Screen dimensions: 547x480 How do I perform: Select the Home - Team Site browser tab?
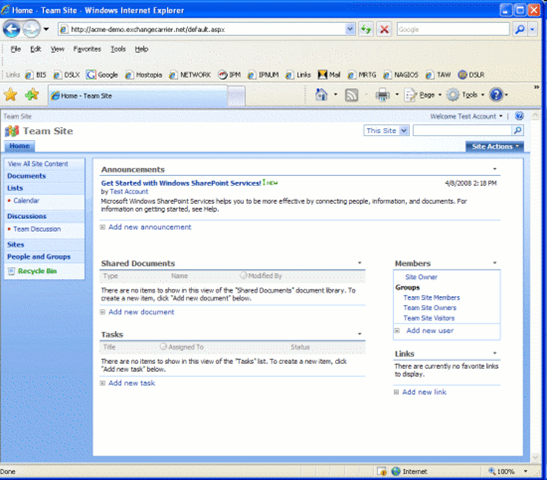pos(138,95)
